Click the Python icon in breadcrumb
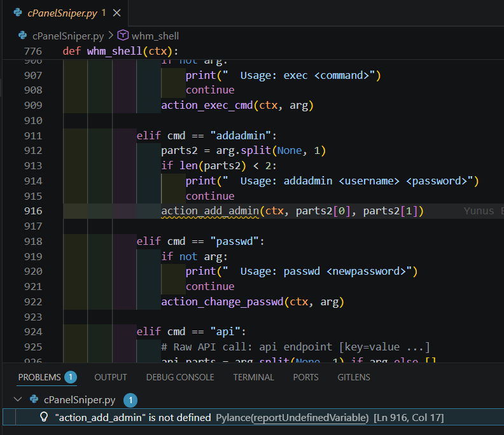The image size is (504, 435). (23, 36)
